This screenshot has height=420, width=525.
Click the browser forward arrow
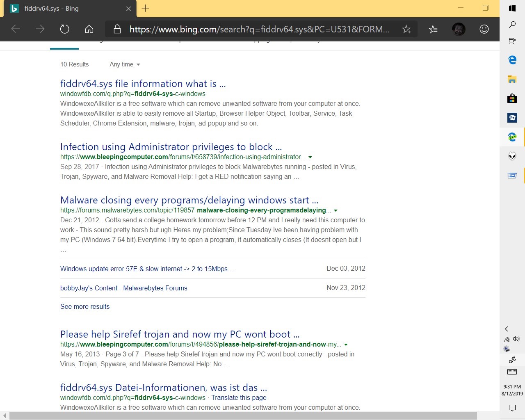(40, 29)
